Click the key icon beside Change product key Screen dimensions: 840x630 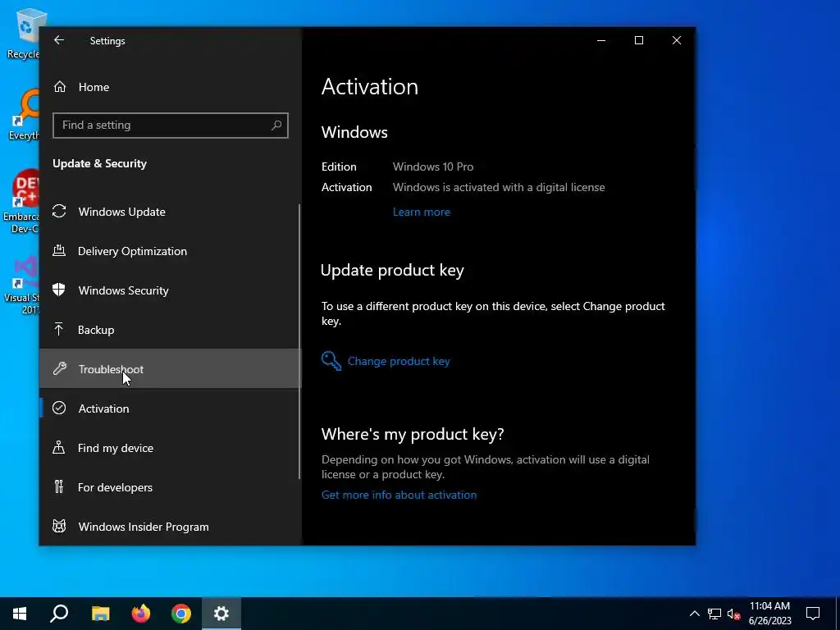tap(331, 361)
